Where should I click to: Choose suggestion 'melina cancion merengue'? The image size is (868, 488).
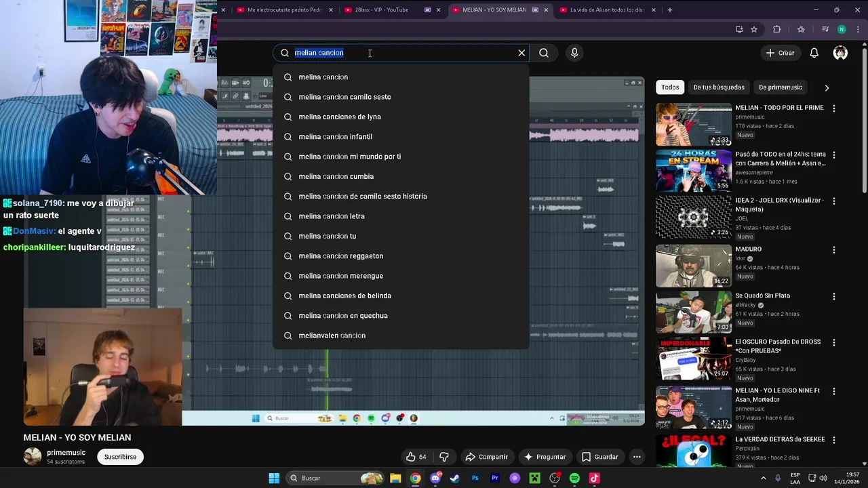401,276
